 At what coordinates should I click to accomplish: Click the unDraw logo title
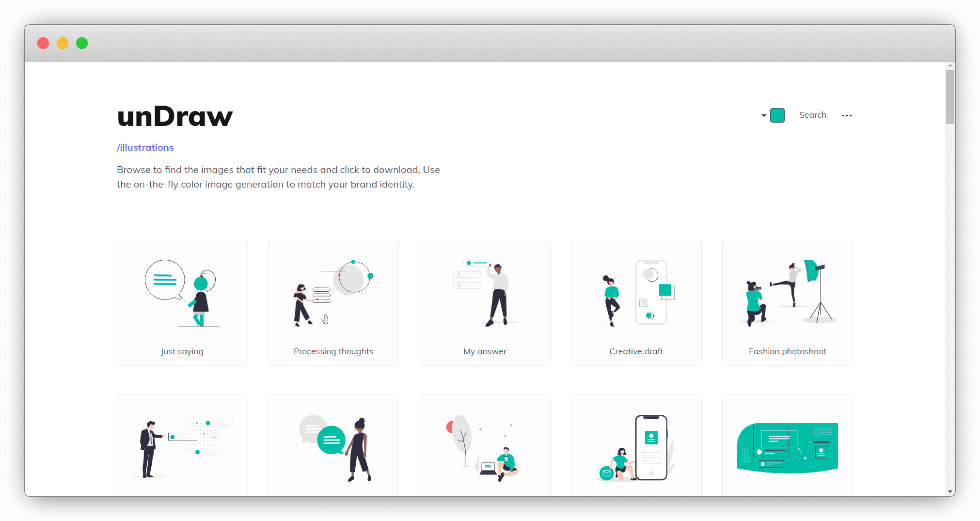174,116
